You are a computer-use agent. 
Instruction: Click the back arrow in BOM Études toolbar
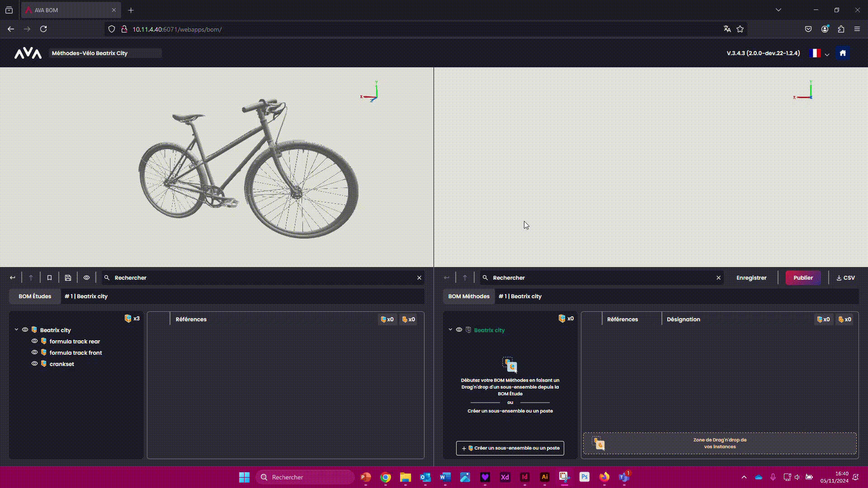[13, 278]
